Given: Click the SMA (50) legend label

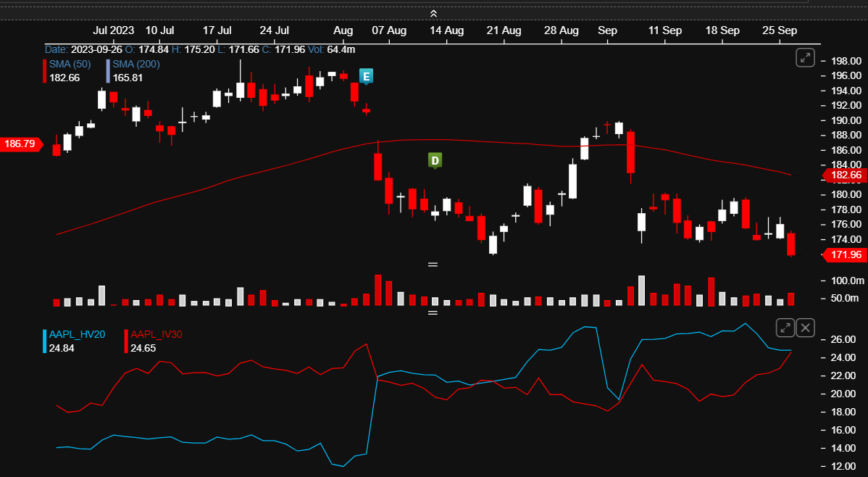Looking at the screenshot, I should (70, 65).
